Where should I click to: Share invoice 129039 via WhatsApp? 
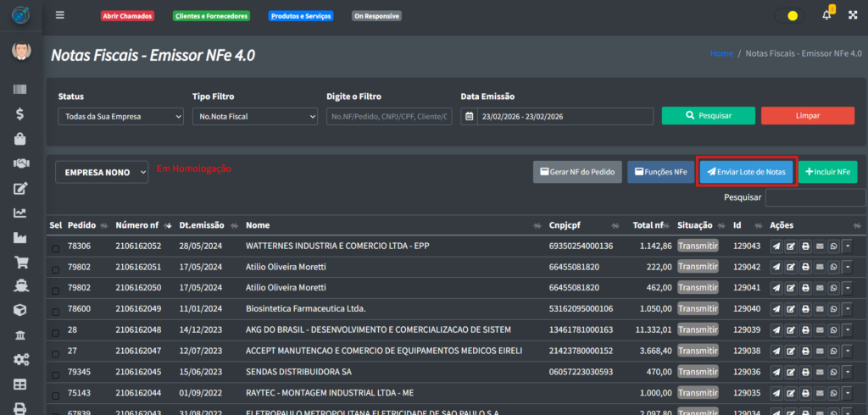[x=833, y=329]
